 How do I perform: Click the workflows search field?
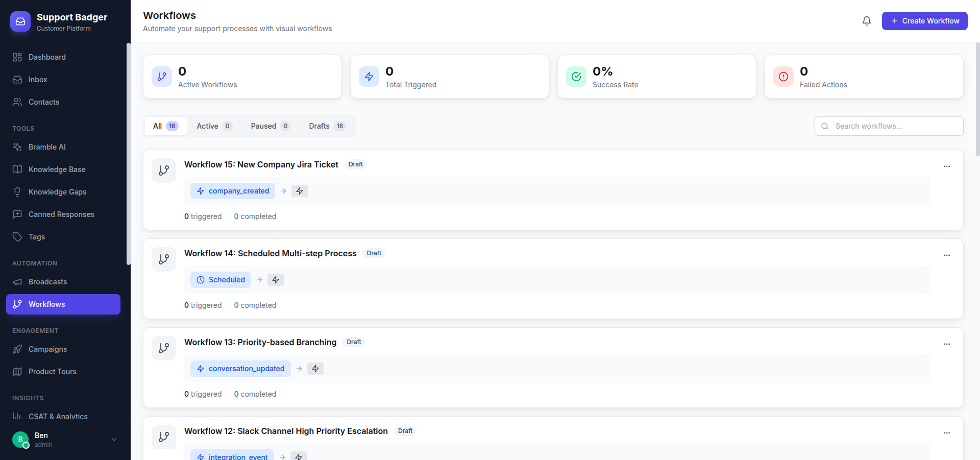pyautogui.click(x=888, y=126)
